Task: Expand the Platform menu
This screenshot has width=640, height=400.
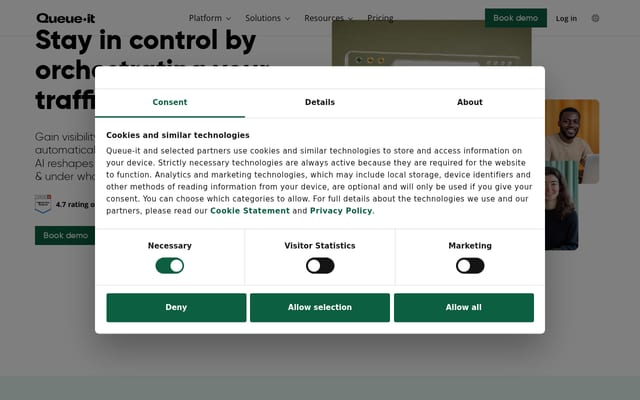Action: point(210,18)
